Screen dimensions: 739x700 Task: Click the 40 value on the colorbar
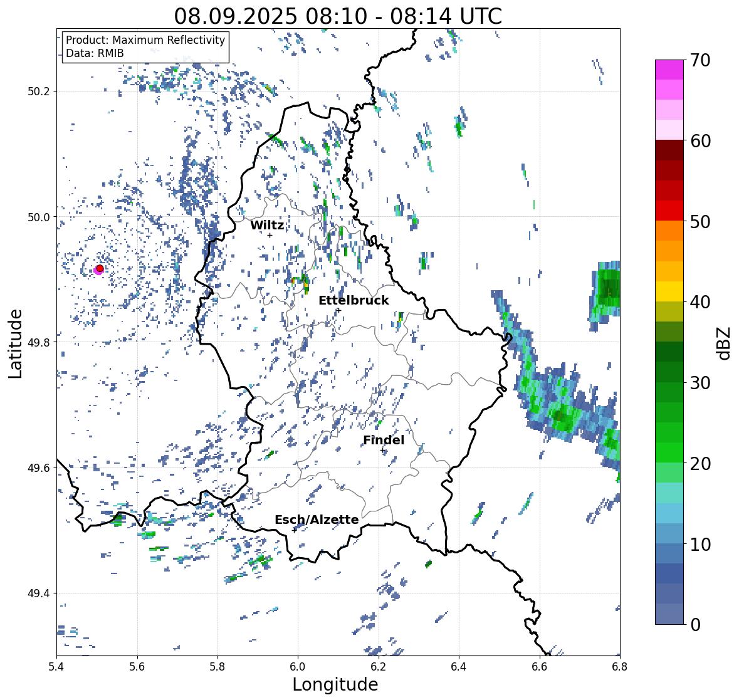click(700, 302)
